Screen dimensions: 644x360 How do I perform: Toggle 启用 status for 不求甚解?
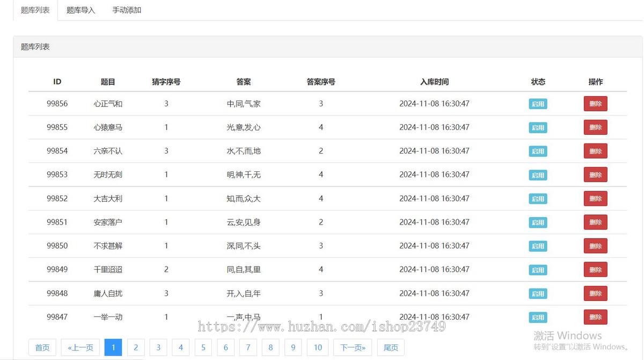click(x=538, y=246)
